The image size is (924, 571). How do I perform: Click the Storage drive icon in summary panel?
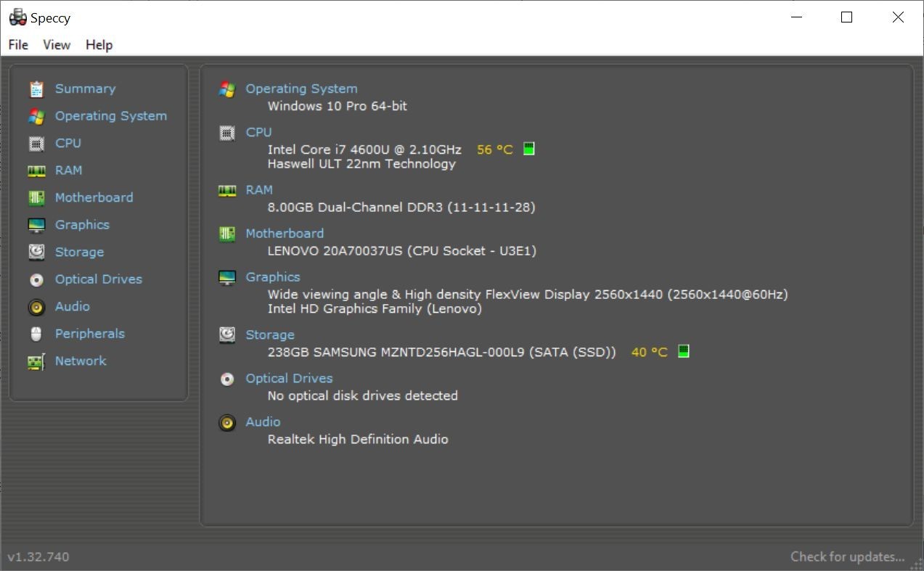227,335
